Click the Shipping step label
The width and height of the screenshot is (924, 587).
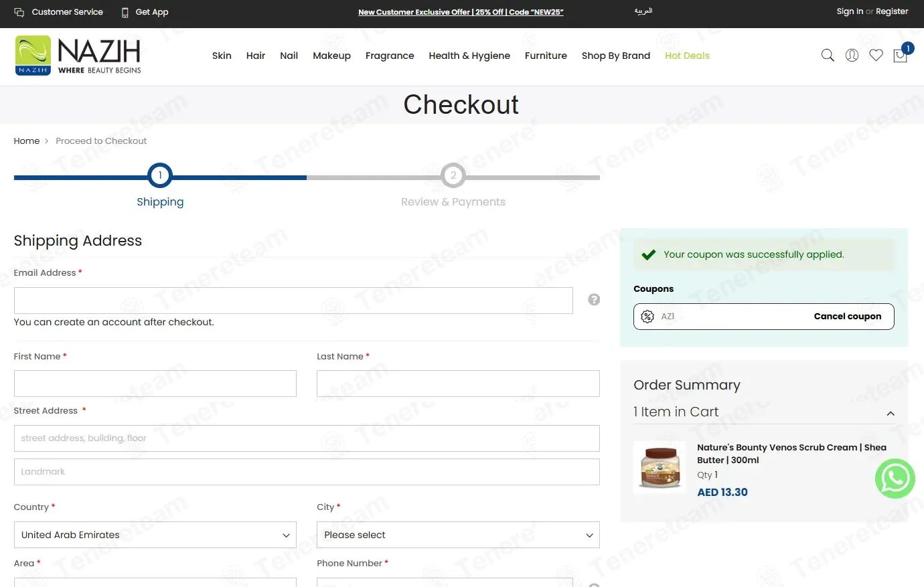click(x=160, y=202)
